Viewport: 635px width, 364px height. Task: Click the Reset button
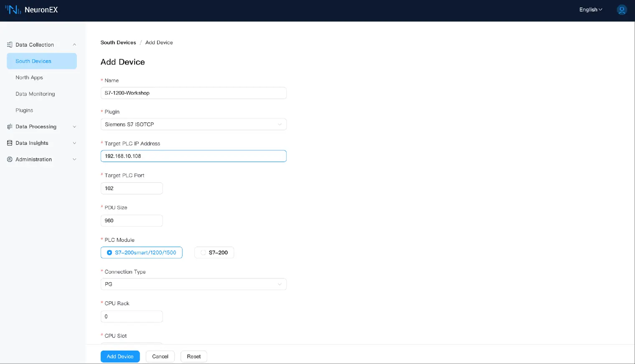click(x=193, y=356)
